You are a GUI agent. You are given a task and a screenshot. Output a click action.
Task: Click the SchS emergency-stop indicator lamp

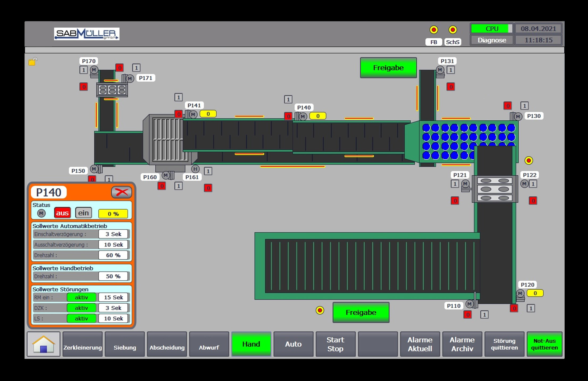tap(453, 30)
